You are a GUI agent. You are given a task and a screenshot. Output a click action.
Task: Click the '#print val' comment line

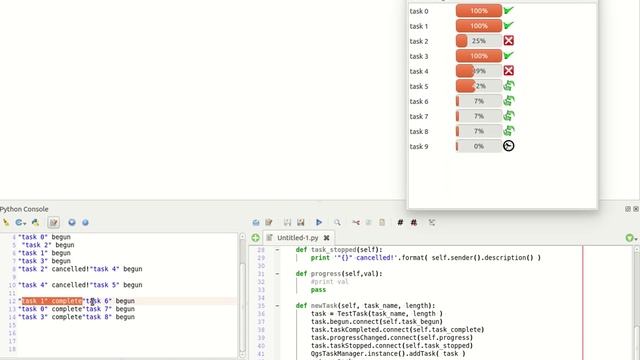coord(329,282)
